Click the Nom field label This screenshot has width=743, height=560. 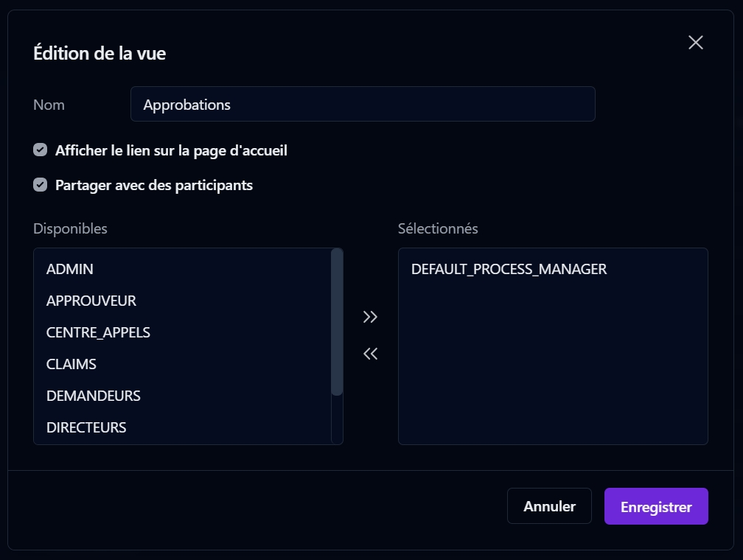tap(49, 105)
